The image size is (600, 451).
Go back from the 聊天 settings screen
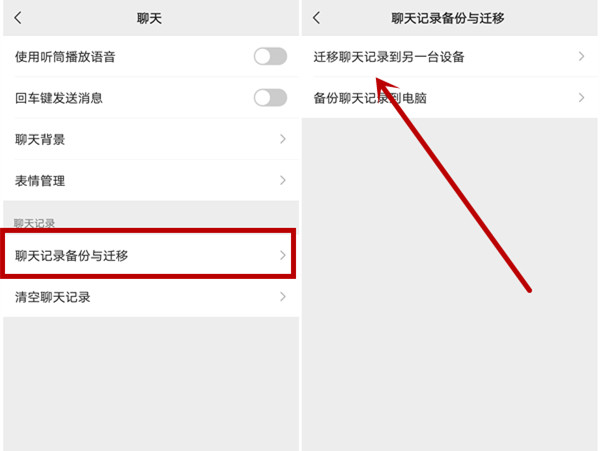tap(18, 18)
